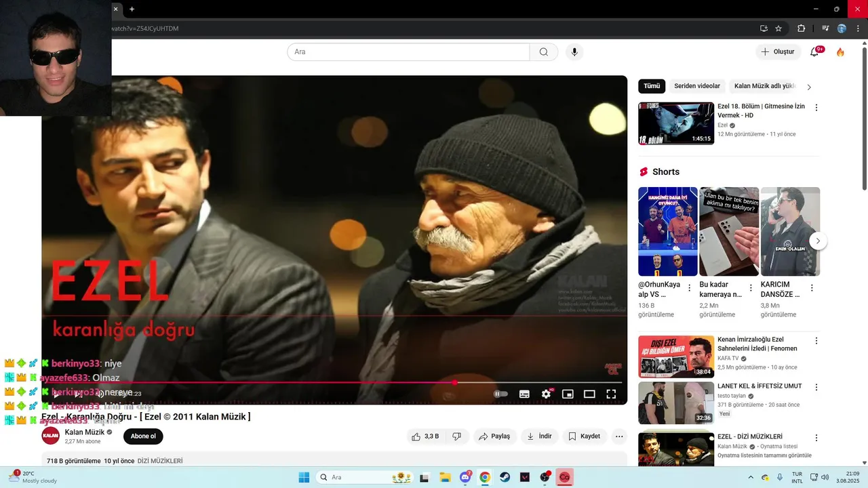This screenshot has width=868, height=488.
Task: Switch to theater mode
Action: (589, 394)
